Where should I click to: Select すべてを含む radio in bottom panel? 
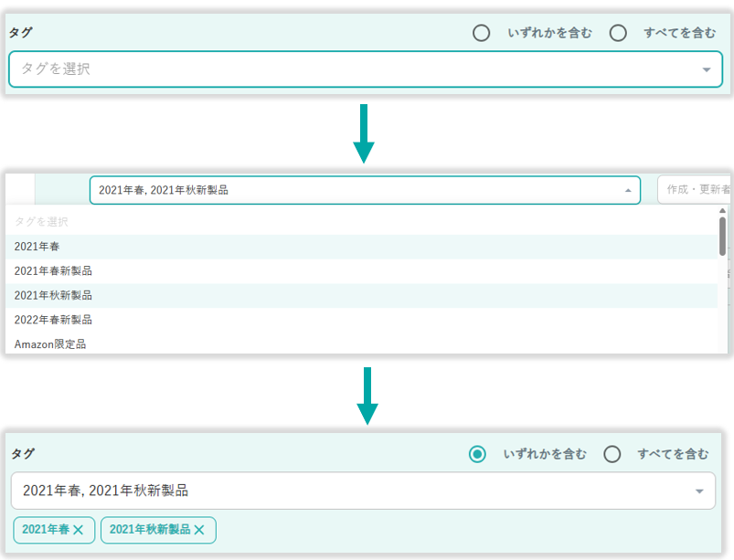click(612, 454)
